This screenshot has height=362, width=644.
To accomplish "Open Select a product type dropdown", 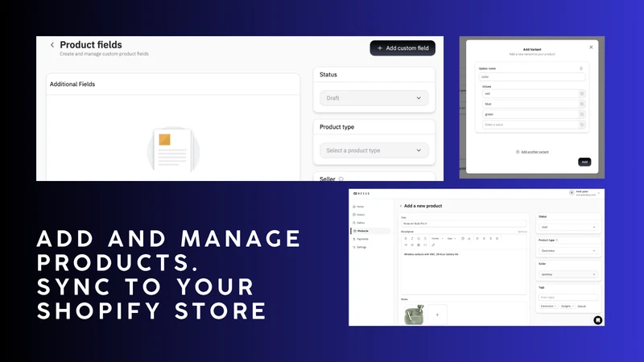I will pyautogui.click(x=374, y=150).
